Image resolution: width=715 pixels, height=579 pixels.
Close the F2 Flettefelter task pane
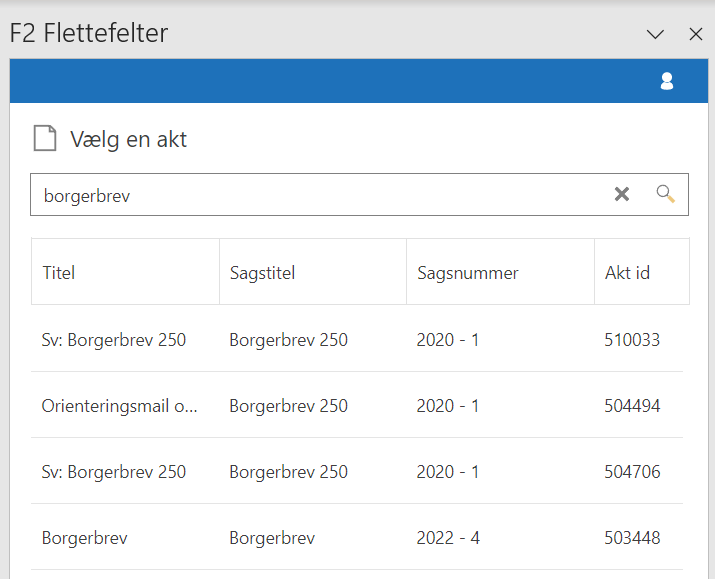pos(696,34)
